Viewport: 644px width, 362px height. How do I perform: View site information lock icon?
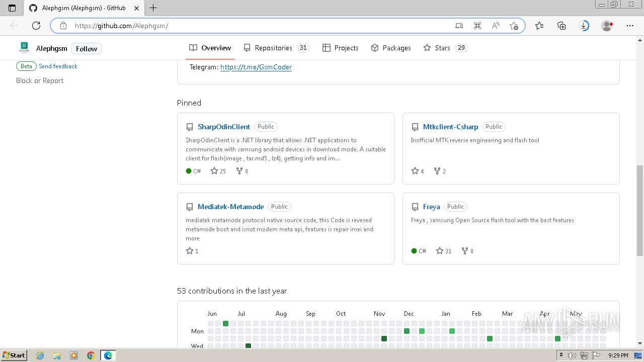(63, 26)
